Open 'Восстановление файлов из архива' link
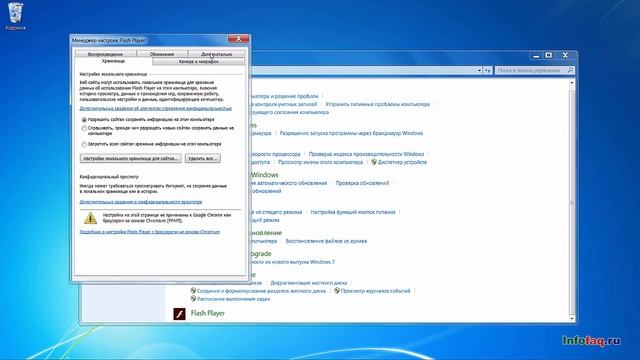Screen dimensions: 640x360 click(x=326, y=241)
